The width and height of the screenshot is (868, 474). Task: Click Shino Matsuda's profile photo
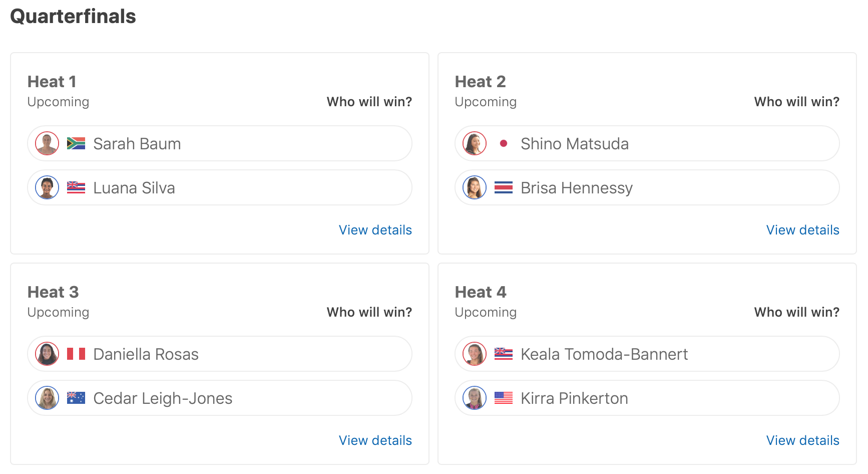[475, 144]
